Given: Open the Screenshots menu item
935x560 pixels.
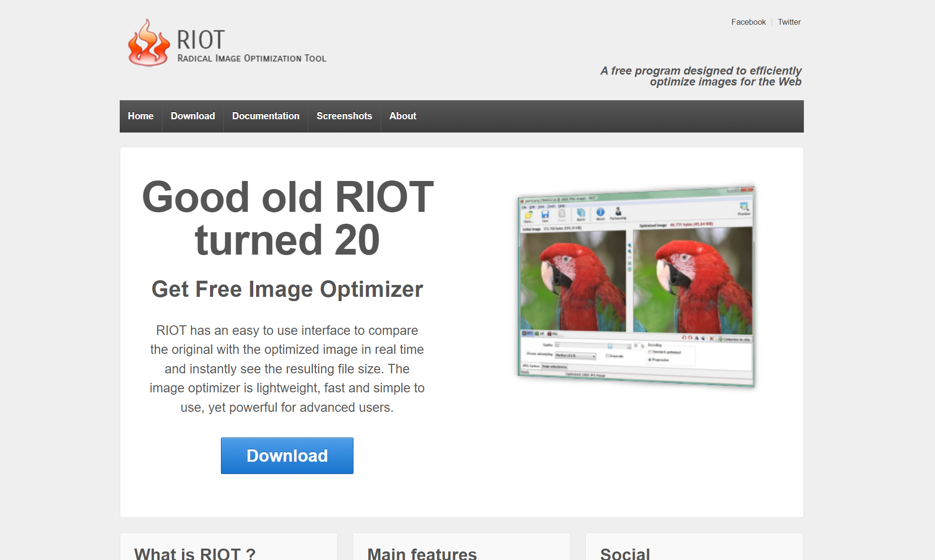Looking at the screenshot, I should point(344,116).
